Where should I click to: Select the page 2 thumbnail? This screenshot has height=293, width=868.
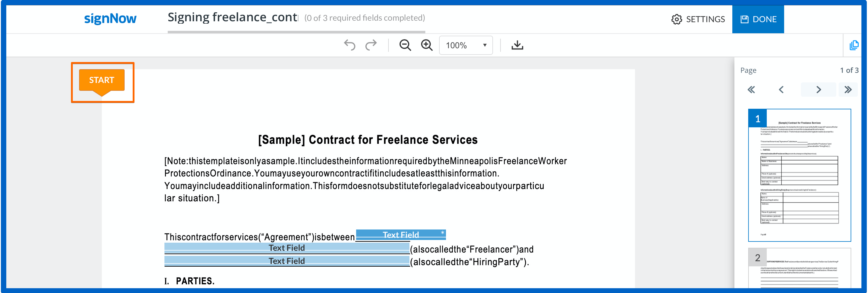(799, 268)
